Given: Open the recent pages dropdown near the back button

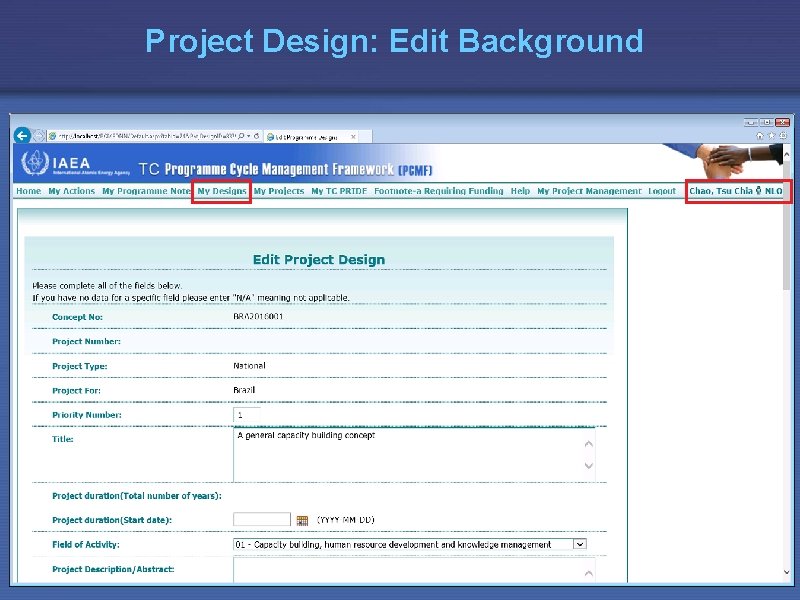Looking at the screenshot, I should [41, 135].
